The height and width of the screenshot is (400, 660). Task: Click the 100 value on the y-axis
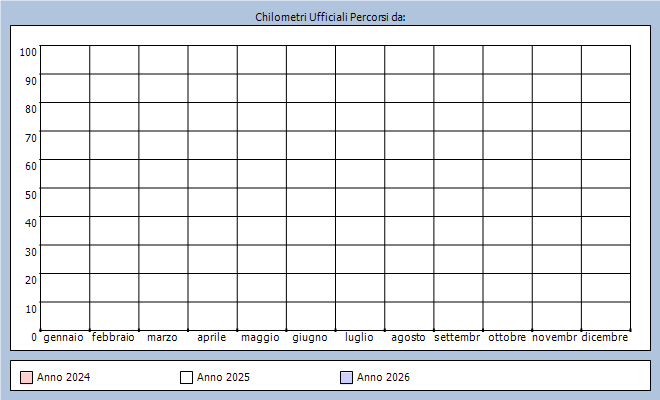click(x=28, y=52)
